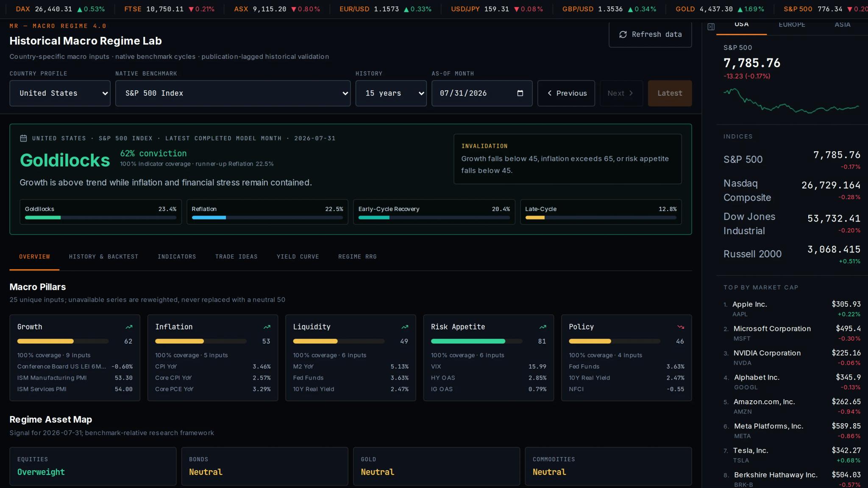Image resolution: width=868 pixels, height=488 pixels.
Task: Click the EUR/USD ticker quote
Action: [385, 9]
